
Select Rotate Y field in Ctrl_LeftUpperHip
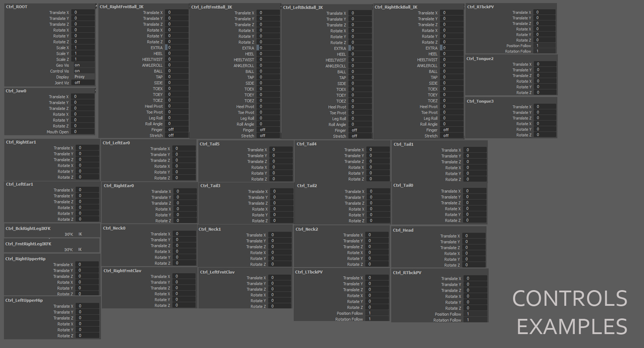click(87, 330)
